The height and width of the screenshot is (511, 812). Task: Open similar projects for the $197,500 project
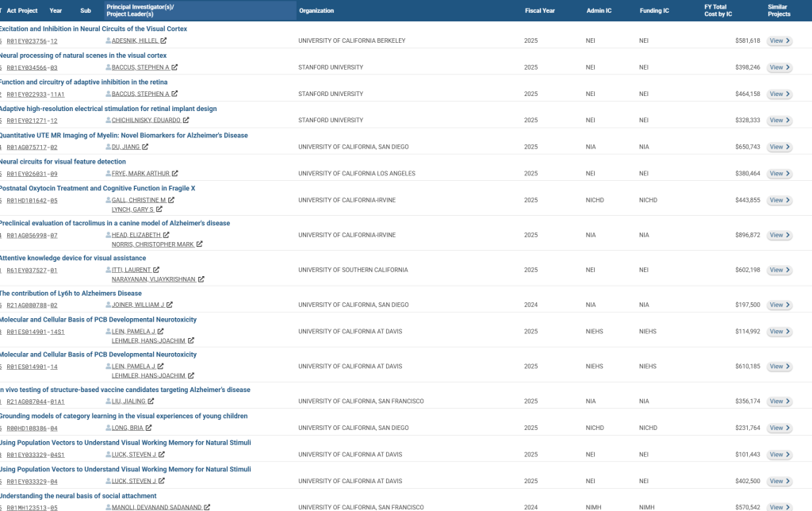pyautogui.click(x=779, y=305)
